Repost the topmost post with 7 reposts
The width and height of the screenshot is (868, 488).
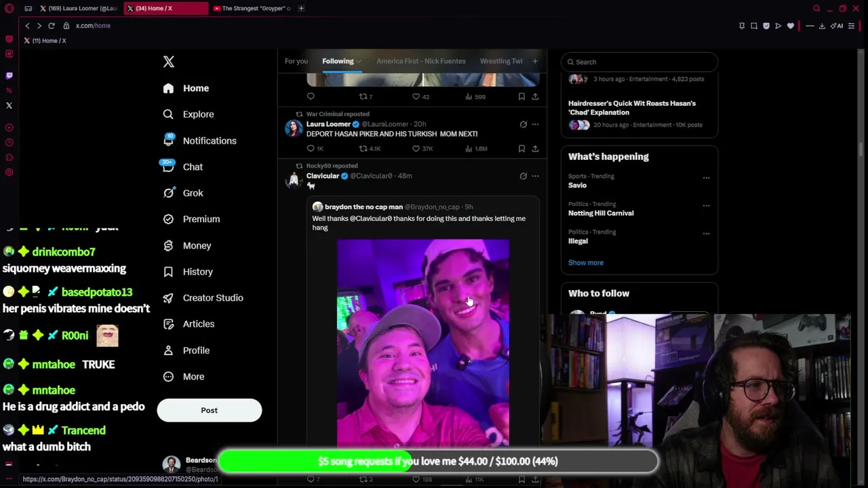(x=366, y=97)
